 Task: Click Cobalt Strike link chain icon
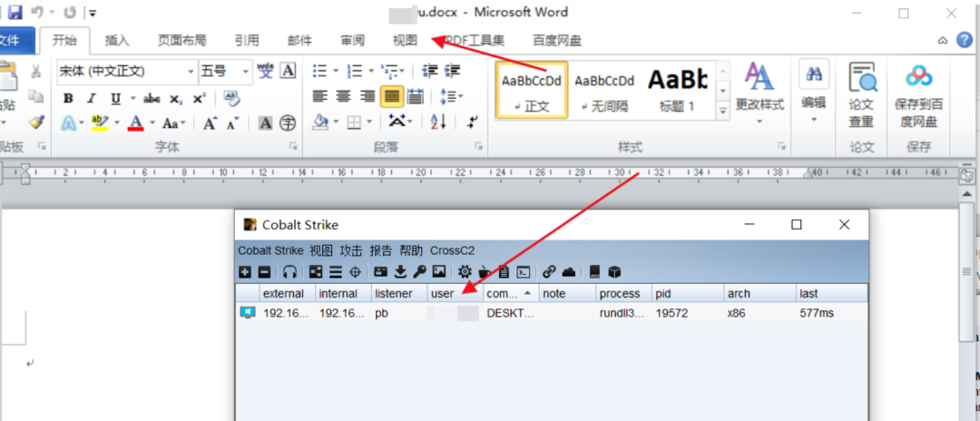[x=549, y=271]
